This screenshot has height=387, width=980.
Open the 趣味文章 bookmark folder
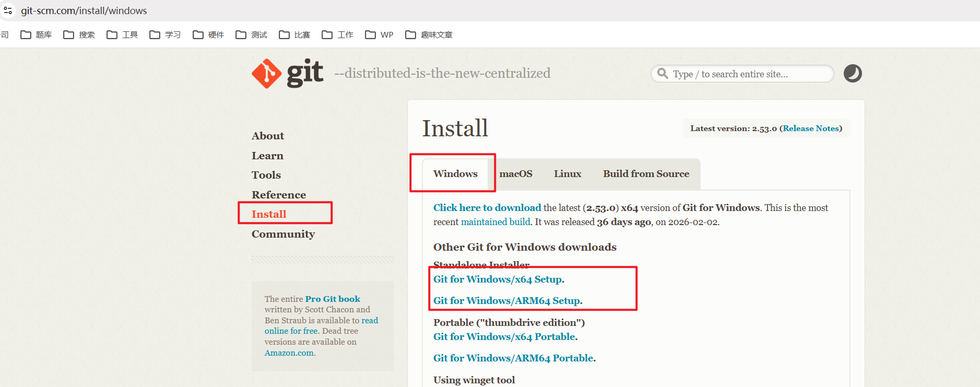click(429, 35)
